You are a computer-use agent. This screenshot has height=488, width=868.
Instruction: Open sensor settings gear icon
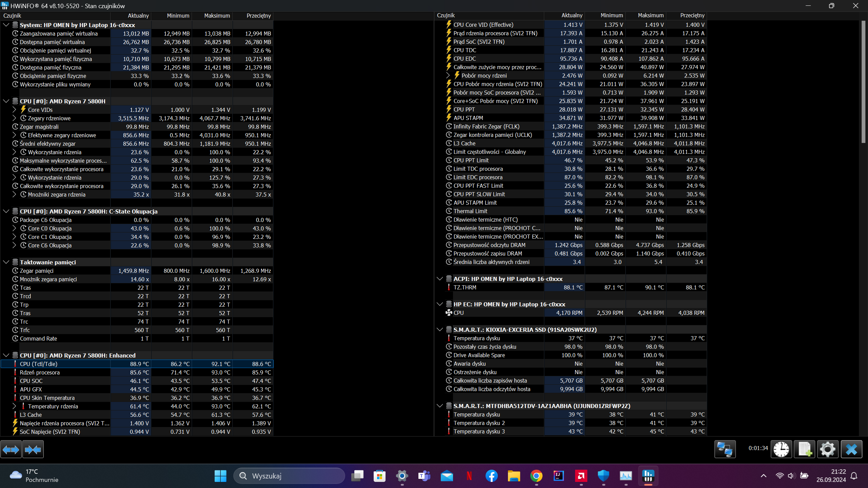click(828, 449)
